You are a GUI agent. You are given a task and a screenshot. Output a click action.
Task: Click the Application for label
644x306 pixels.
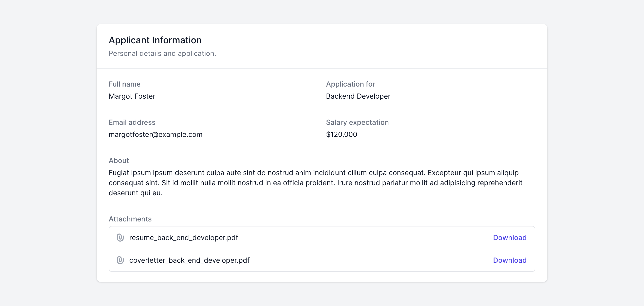[x=350, y=84]
